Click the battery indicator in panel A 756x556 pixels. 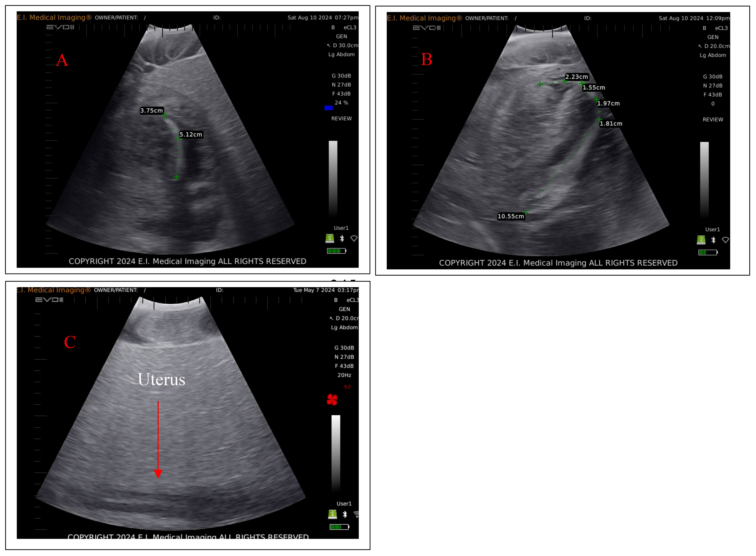click(x=336, y=251)
